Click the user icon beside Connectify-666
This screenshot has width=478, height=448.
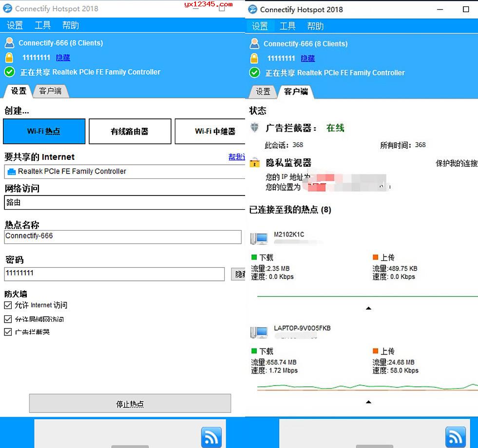pos(10,43)
